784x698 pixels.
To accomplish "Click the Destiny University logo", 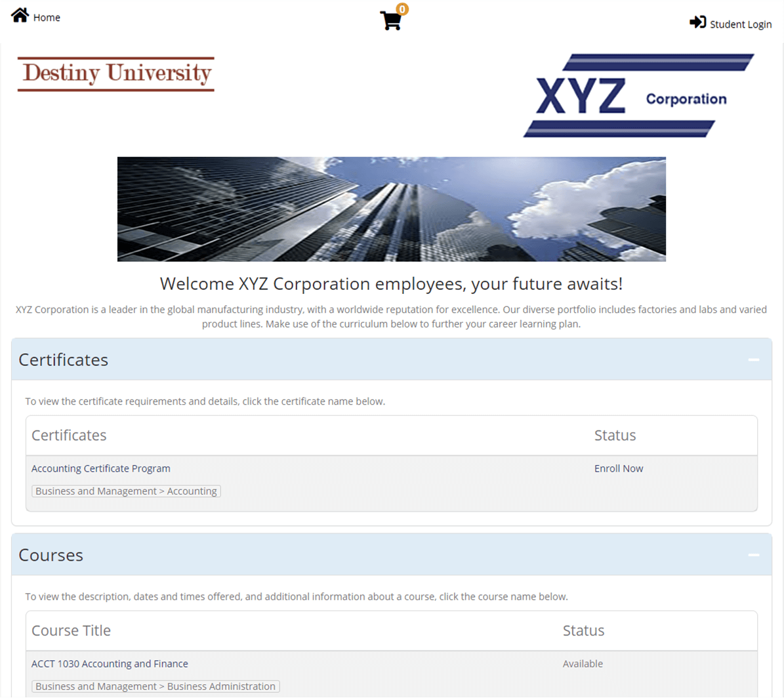I will coord(116,73).
